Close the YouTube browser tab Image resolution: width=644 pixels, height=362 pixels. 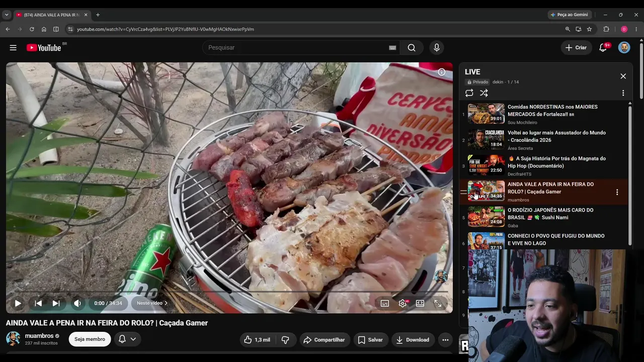click(x=86, y=15)
